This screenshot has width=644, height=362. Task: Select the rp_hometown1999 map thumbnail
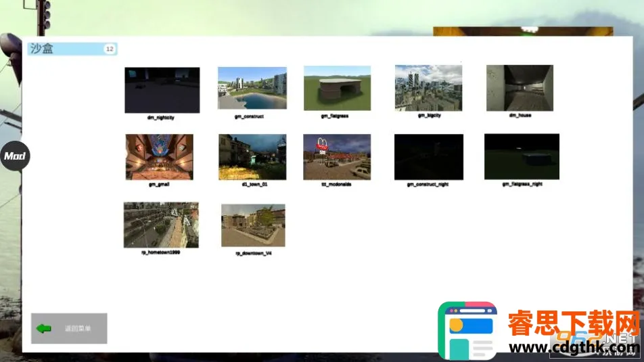pos(161,225)
